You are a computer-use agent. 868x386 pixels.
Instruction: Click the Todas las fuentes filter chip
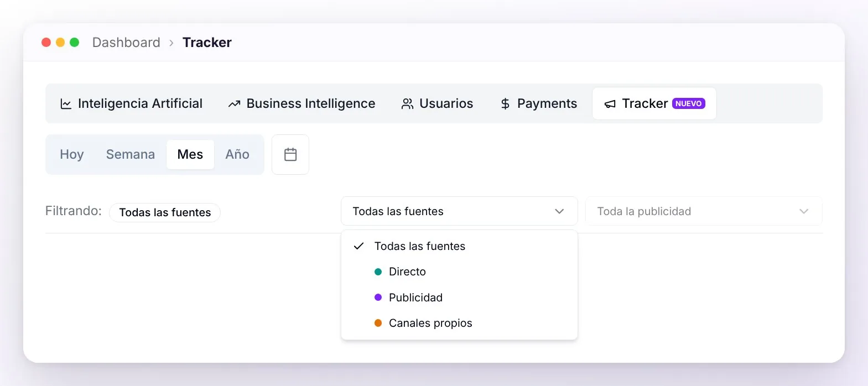click(165, 212)
